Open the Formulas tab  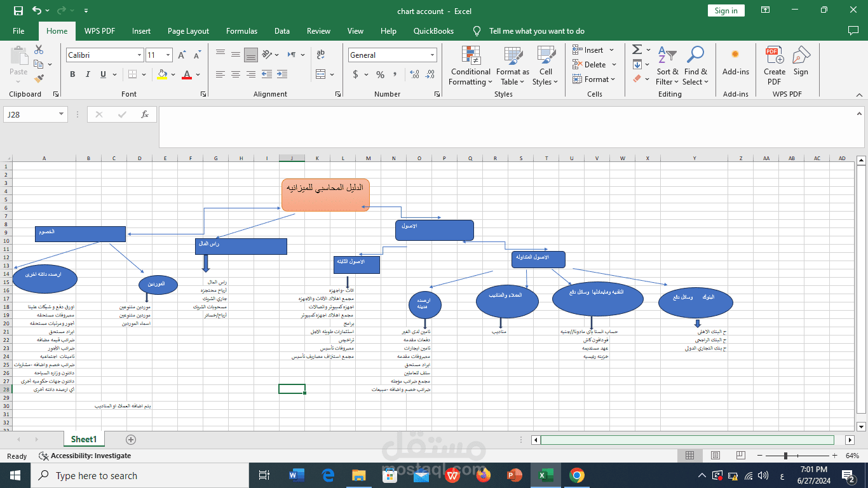pyautogui.click(x=242, y=30)
